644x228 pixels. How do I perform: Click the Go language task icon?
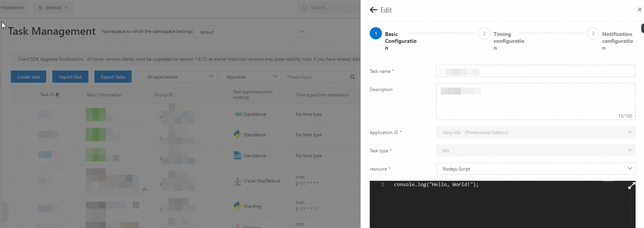pyautogui.click(x=238, y=114)
